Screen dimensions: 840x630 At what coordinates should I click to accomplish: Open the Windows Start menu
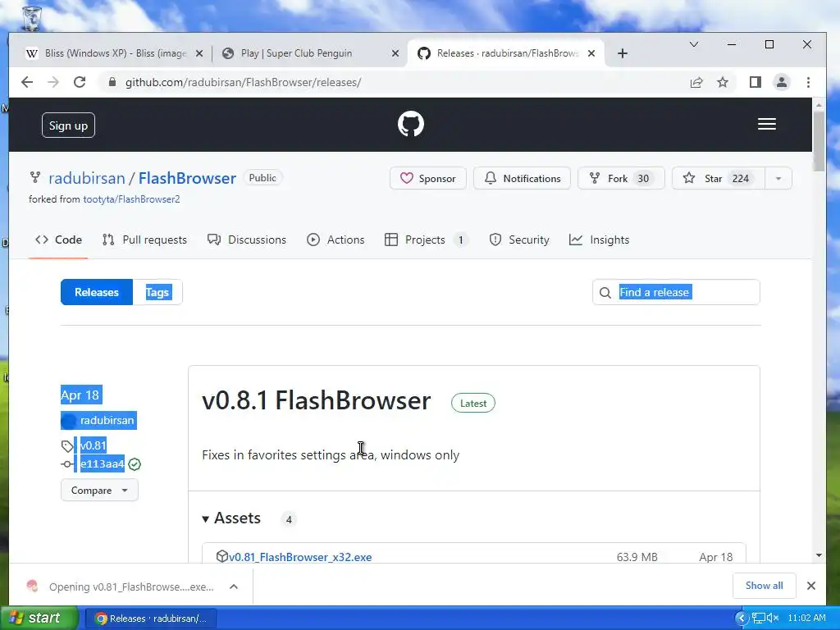coord(39,618)
